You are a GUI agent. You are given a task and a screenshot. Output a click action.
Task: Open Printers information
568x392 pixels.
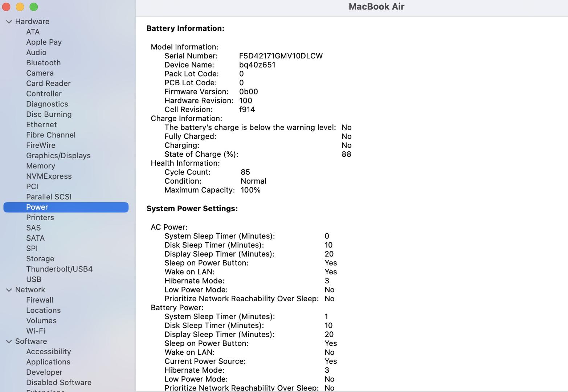click(40, 217)
